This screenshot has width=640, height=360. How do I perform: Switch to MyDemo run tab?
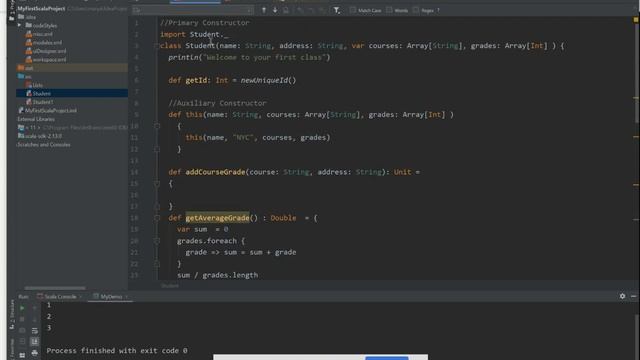(111, 297)
